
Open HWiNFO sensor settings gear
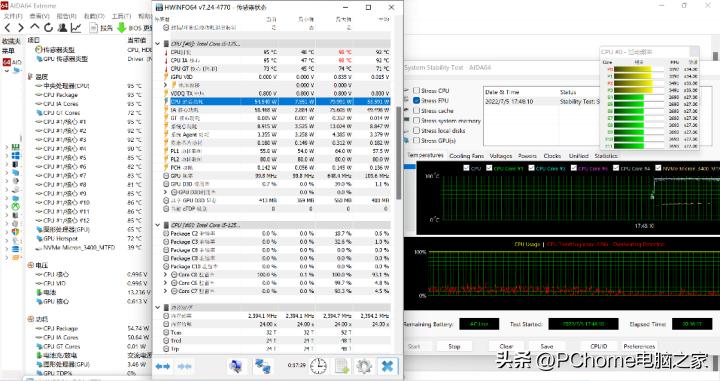pyautogui.click(x=364, y=366)
